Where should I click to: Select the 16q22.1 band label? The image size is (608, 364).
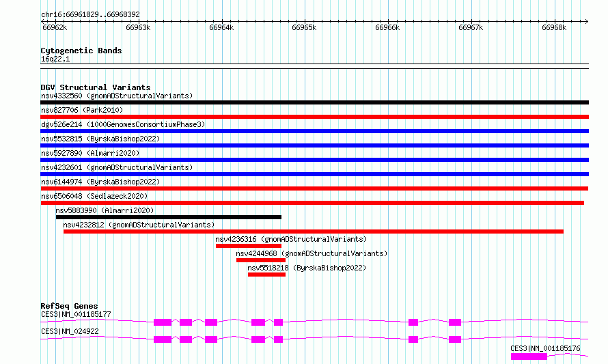pyautogui.click(x=55, y=59)
